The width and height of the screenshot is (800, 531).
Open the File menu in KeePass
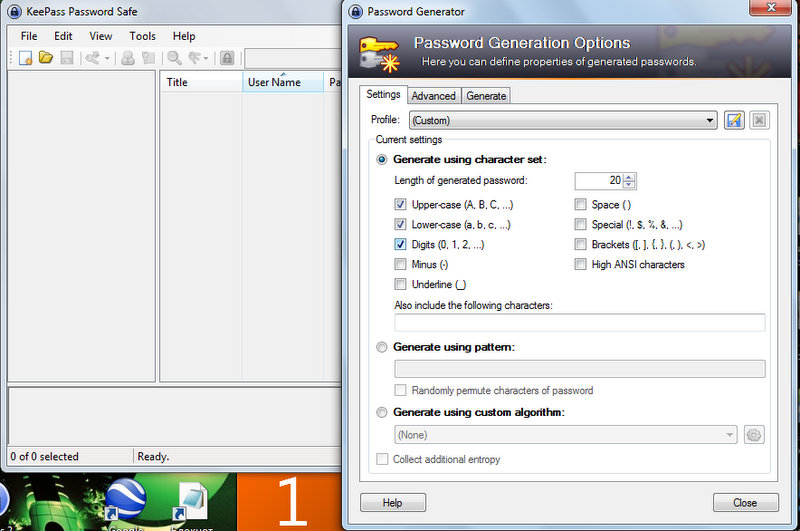[x=29, y=36]
